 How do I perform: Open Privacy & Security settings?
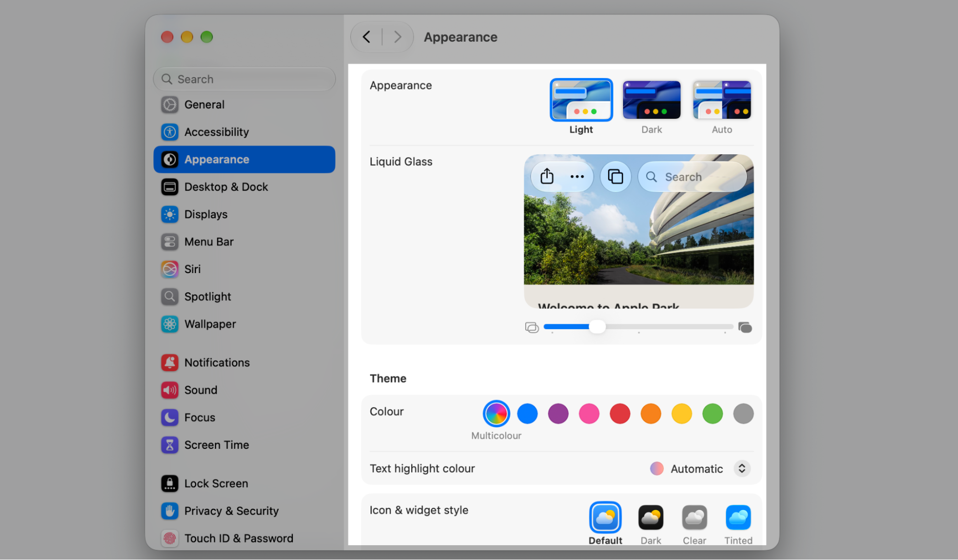point(244,511)
